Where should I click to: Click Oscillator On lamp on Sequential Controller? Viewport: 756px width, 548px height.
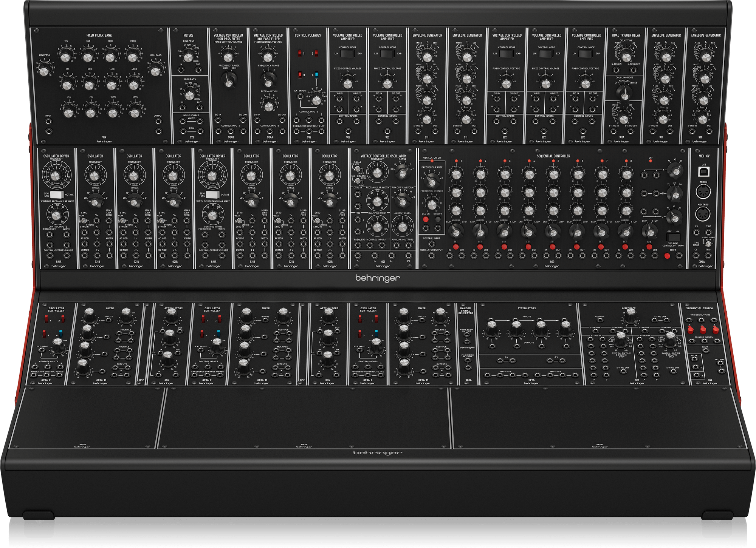point(432,161)
